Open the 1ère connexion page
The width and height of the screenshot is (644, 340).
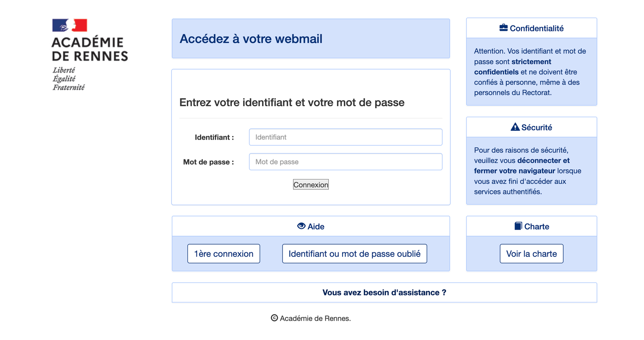click(x=224, y=253)
